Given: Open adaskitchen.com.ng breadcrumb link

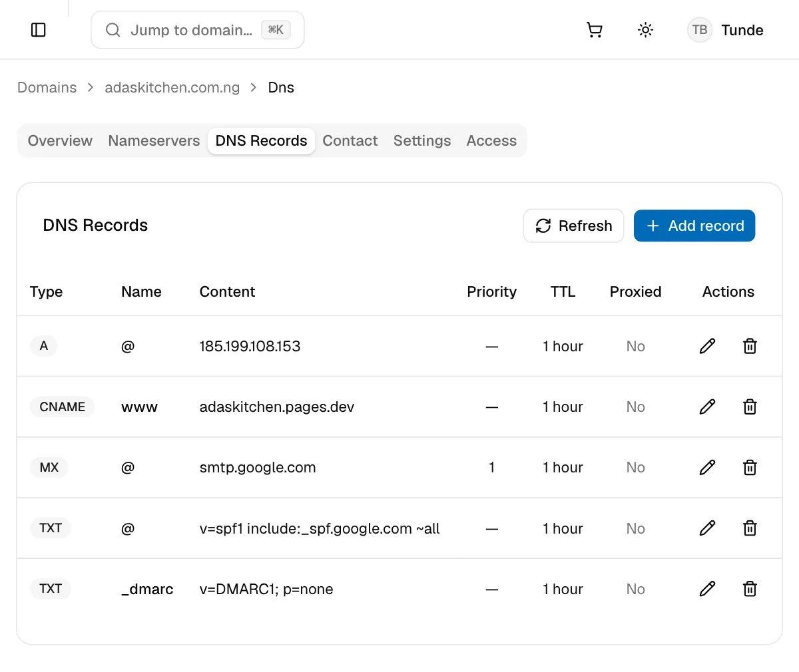Looking at the screenshot, I should coord(172,88).
